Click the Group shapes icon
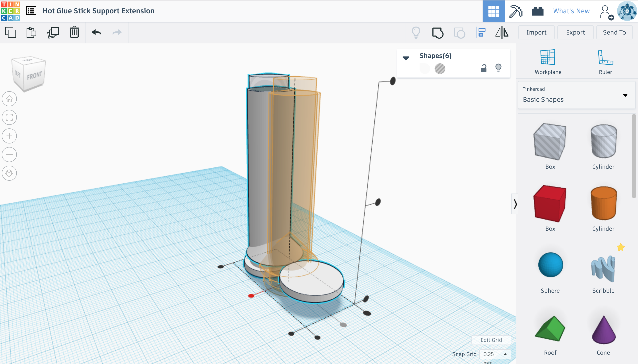The image size is (638, 364). [438, 33]
